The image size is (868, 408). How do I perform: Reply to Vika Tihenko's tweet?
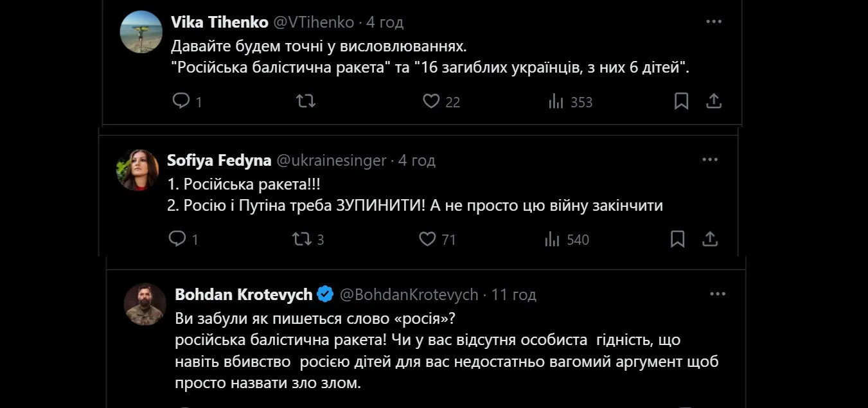181,101
